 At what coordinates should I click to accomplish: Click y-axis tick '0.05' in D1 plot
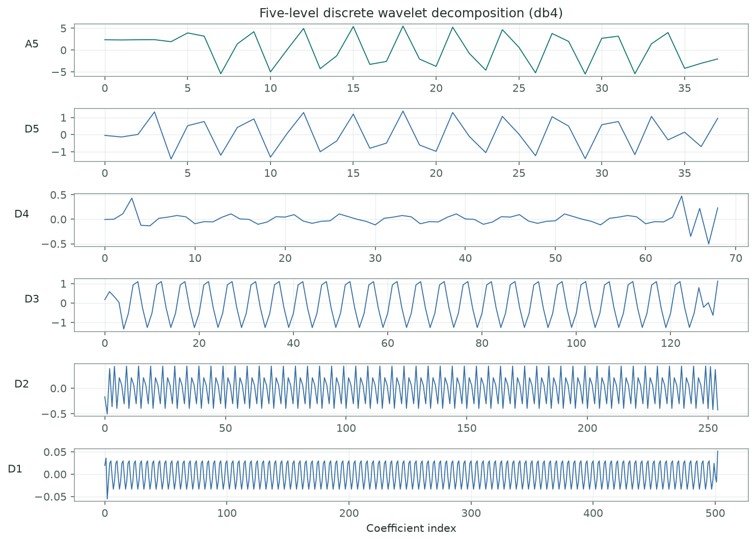[x=56, y=452]
